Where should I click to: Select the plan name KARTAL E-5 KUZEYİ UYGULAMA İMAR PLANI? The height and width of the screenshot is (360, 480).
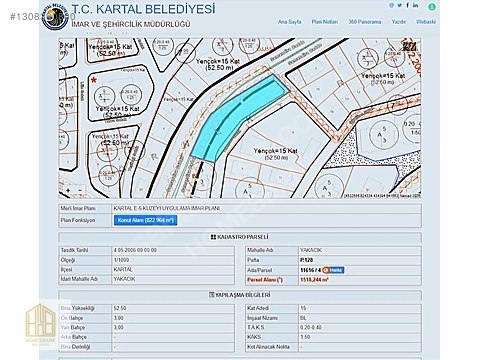[166, 208]
